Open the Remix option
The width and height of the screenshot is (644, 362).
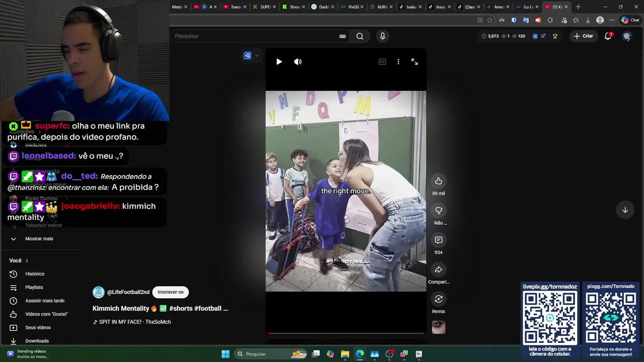[439, 299]
